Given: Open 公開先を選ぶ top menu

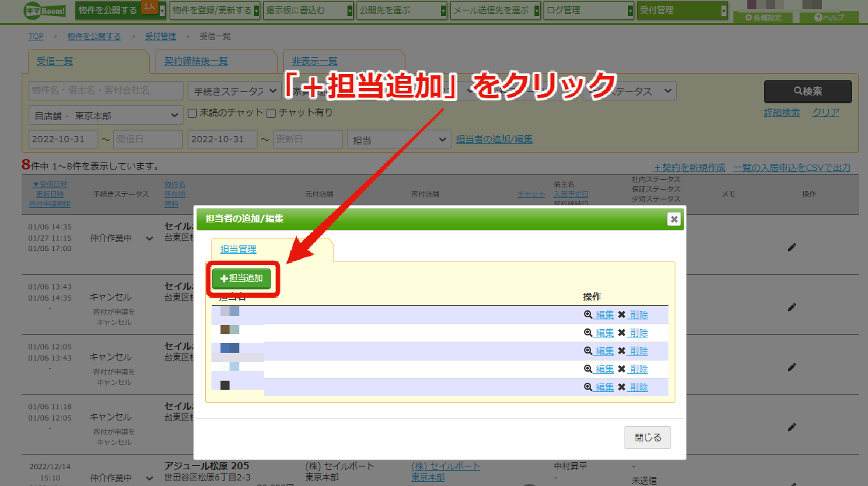Looking at the screenshot, I should click(402, 10).
